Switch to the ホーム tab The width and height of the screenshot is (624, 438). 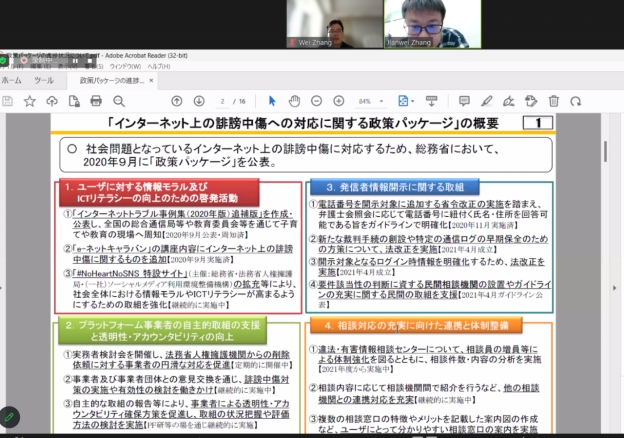(x=11, y=80)
